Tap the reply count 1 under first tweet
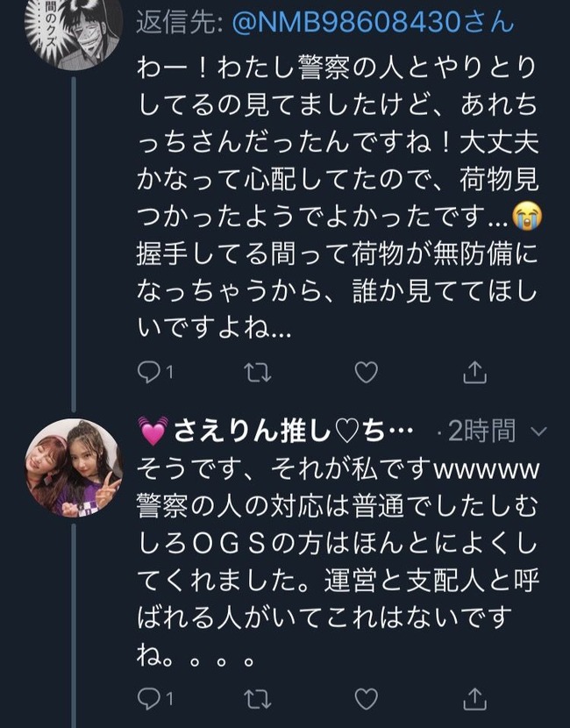This screenshot has height=728, width=570. [170, 373]
